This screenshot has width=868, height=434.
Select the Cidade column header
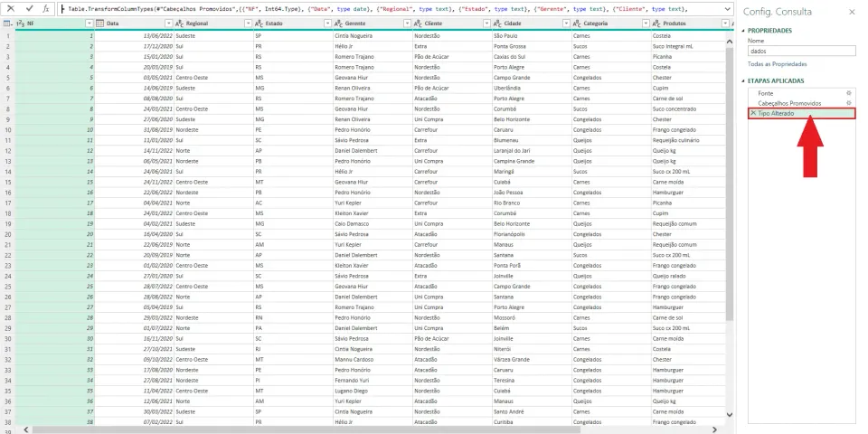532,24
